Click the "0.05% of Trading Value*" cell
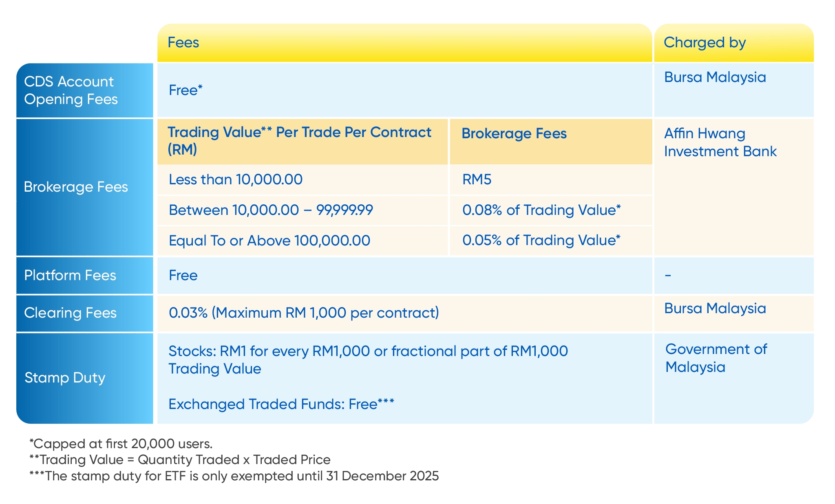This screenshot has width=835, height=504. pos(541,241)
